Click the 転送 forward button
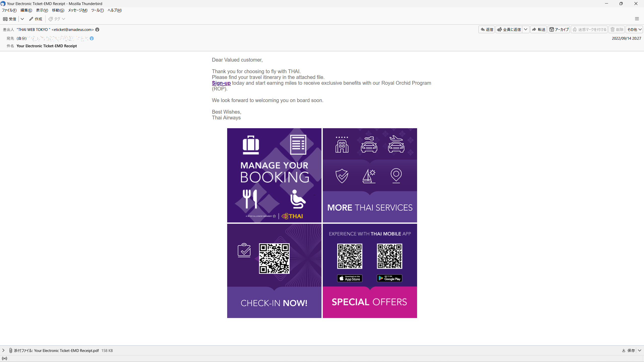The image size is (644, 362). click(x=539, y=30)
